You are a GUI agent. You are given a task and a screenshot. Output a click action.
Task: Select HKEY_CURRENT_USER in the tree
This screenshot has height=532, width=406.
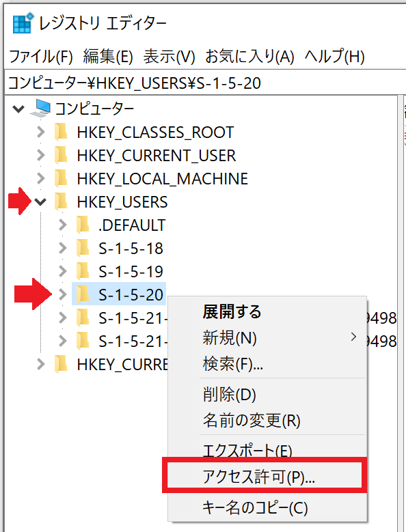(157, 156)
